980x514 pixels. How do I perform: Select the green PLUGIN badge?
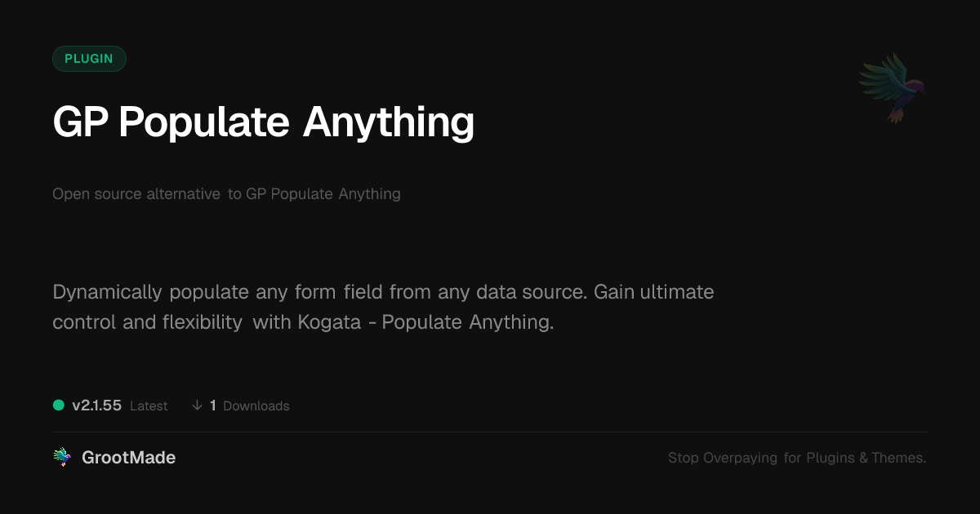click(x=89, y=59)
